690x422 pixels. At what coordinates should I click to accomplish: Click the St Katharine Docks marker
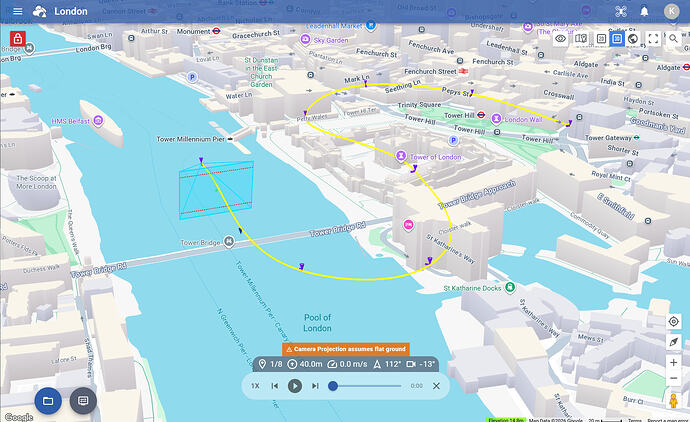click(510, 288)
